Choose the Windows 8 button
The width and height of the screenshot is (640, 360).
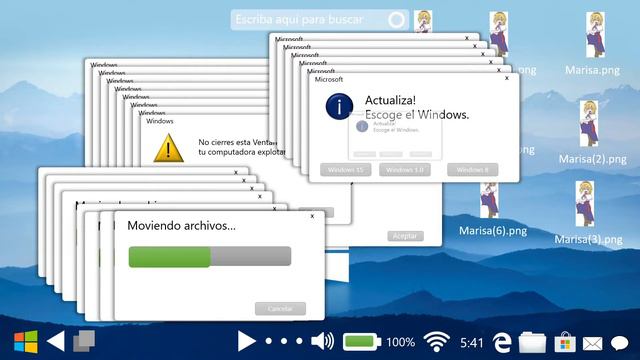tap(472, 170)
